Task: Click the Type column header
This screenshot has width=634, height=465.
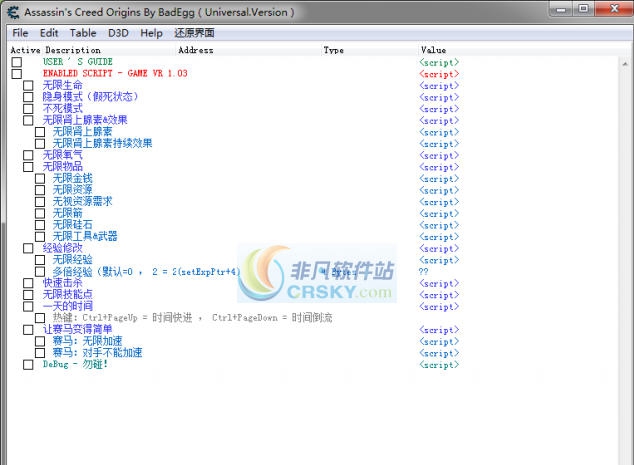Action: 334,50
